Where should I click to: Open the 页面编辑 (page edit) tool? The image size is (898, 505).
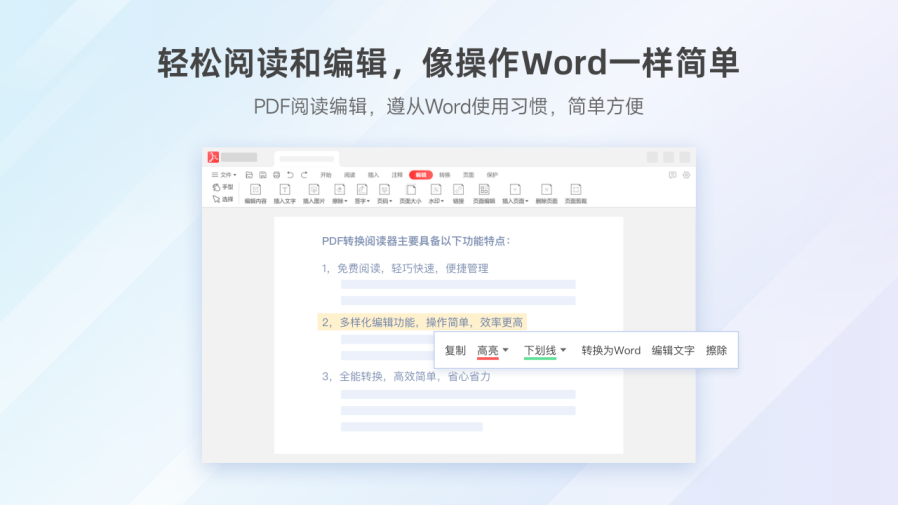click(484, 194)
